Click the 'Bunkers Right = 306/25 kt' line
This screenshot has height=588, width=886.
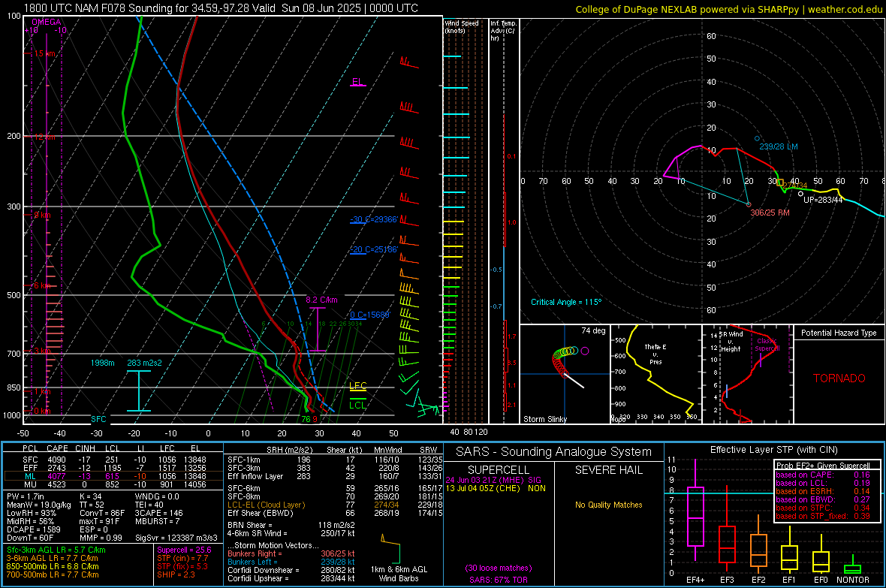coord(291,553)
